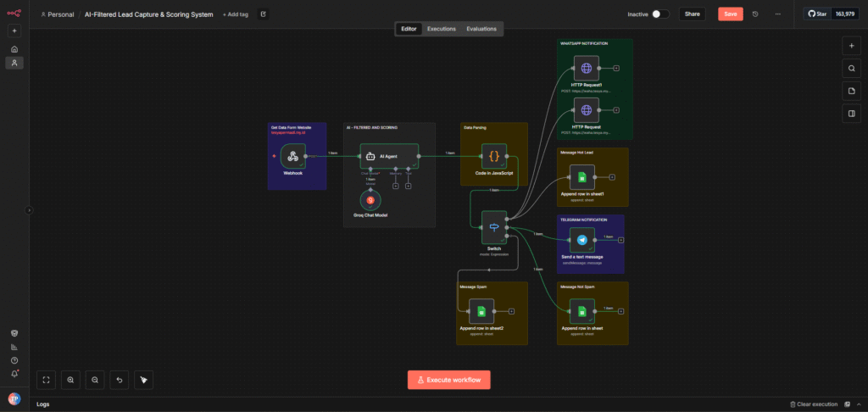868x412 pixels.
Task: Toggle the workflow Inactive switch
Action: pos(660,14)
